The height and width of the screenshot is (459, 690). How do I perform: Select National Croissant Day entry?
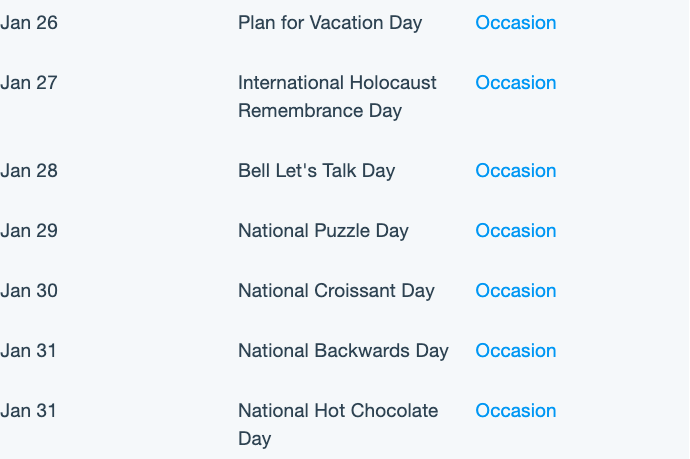tap(336, 291)
